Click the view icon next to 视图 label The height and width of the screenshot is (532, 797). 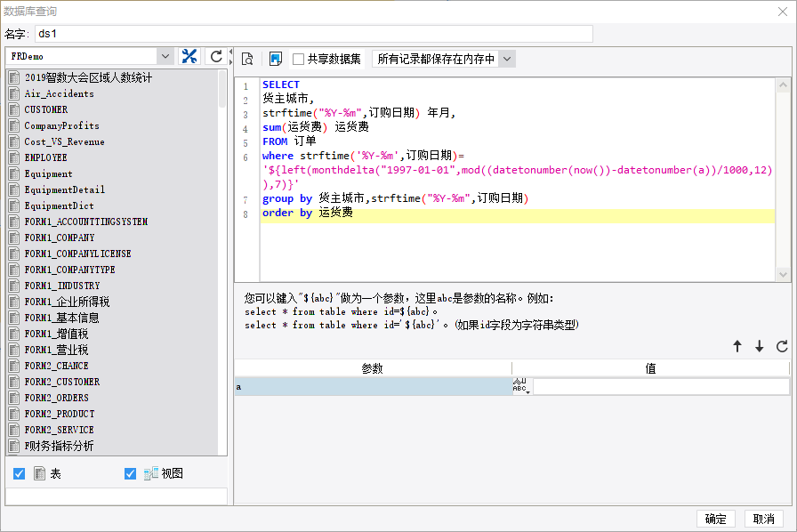point(151,473)
